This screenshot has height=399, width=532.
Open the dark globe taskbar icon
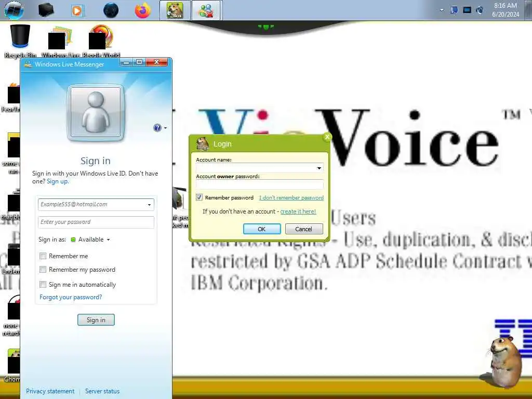point(111,10)
